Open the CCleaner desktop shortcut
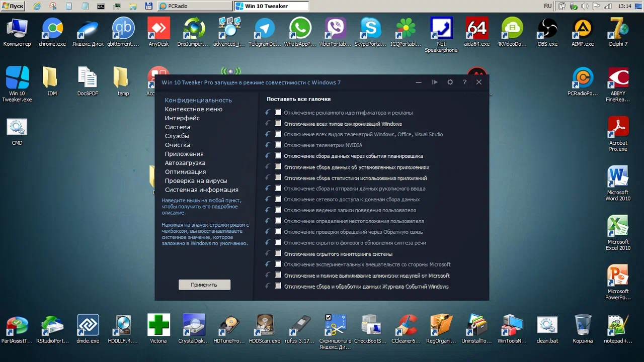Viewport: 644px width, 362px height. point(406,329)
